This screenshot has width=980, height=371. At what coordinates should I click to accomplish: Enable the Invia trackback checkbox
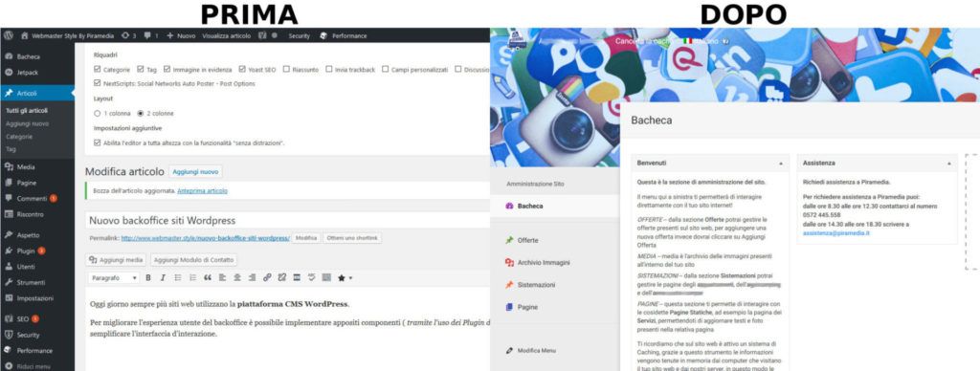coord(329,70)
